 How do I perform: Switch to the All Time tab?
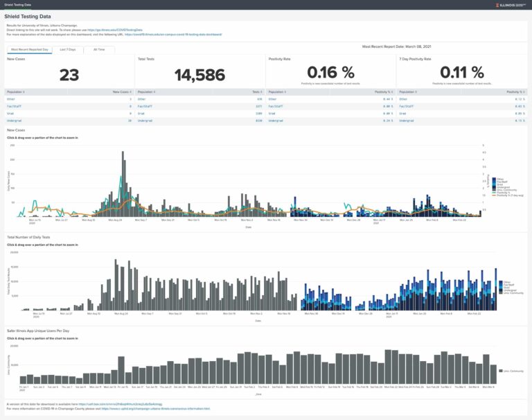(99, 50)
